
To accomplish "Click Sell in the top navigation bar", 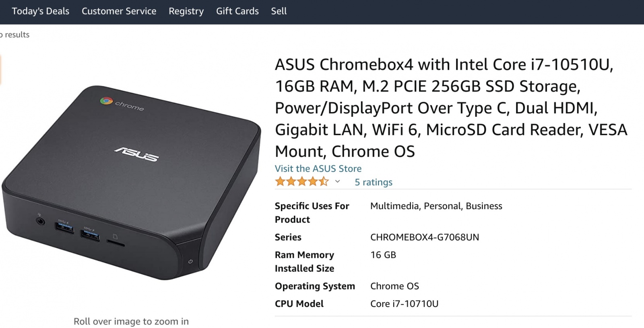I will [x=279, y=11].
